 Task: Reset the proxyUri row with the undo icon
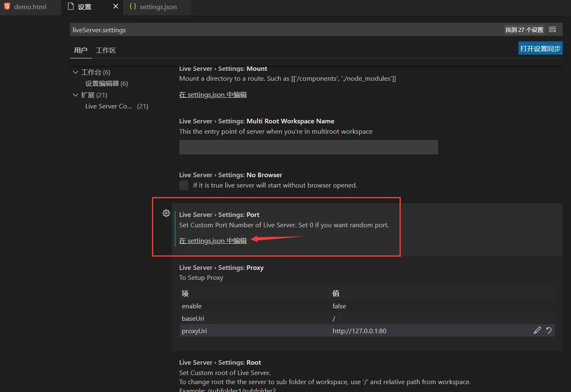[549, 330]
